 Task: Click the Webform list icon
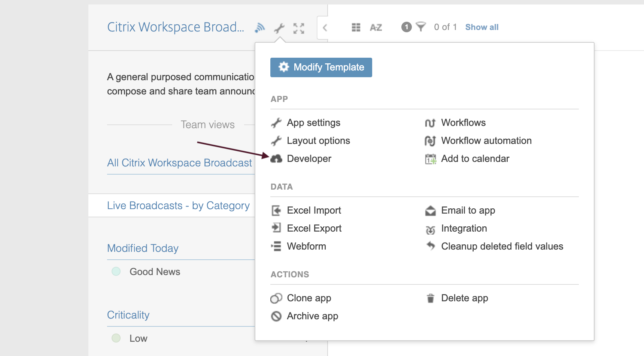tap(276, 246)
